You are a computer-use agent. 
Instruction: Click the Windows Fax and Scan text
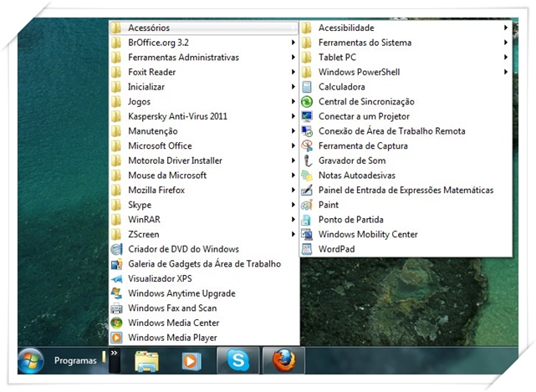pos(172,308)
